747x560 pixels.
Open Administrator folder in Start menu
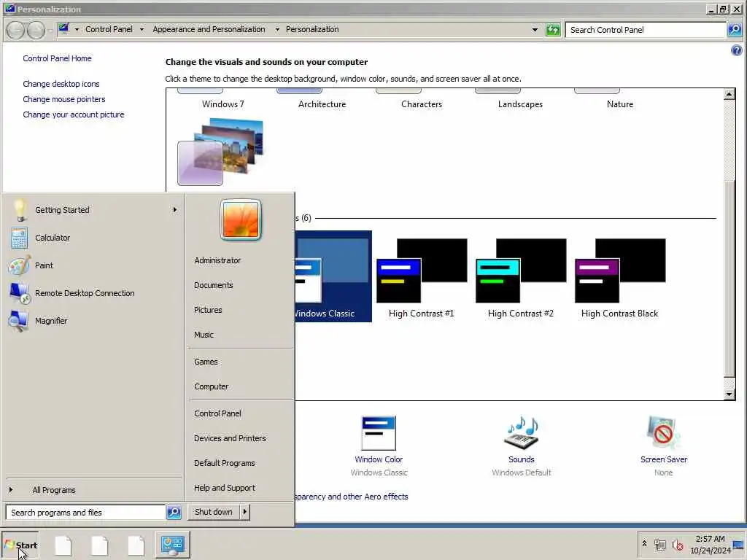[x=217, y=260]
